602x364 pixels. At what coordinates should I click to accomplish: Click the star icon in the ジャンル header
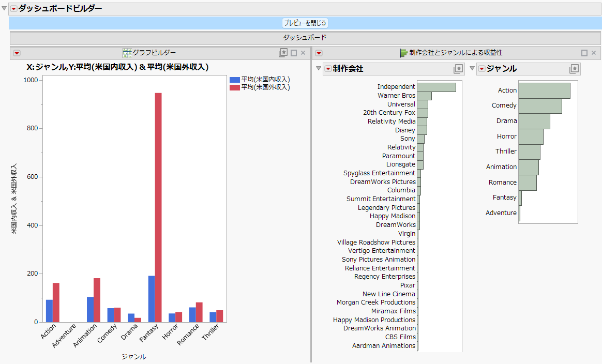(574, 69)
